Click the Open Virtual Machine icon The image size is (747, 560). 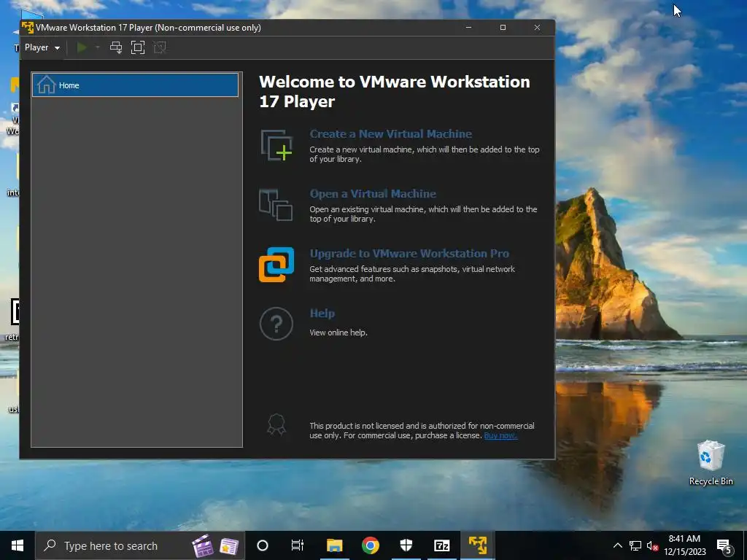click(x=276, y=205)
